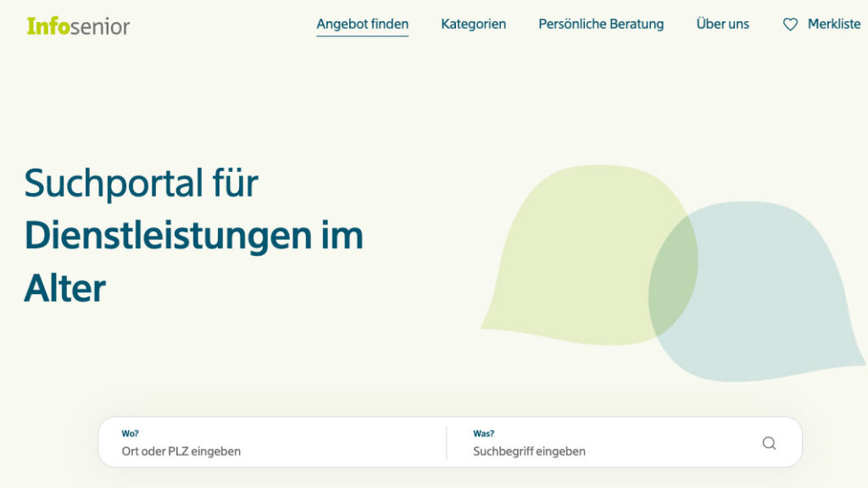Click the "Was?" label
This screenshot has width=868, height=488.
(484, 433)
